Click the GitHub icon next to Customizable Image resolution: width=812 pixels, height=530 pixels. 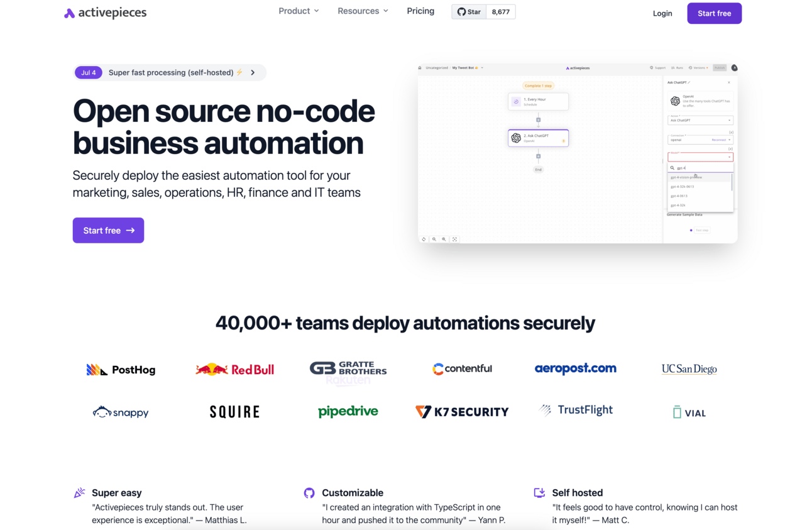(x=309, y=493)
